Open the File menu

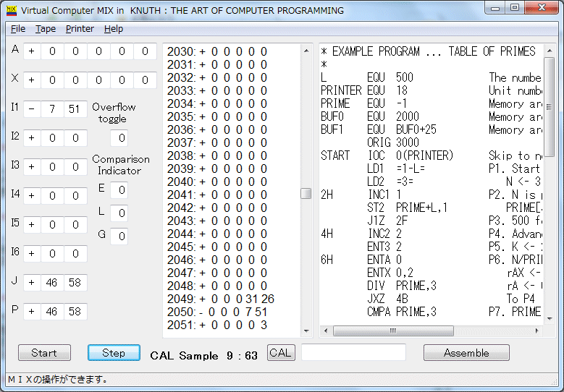tap(18, 29)
